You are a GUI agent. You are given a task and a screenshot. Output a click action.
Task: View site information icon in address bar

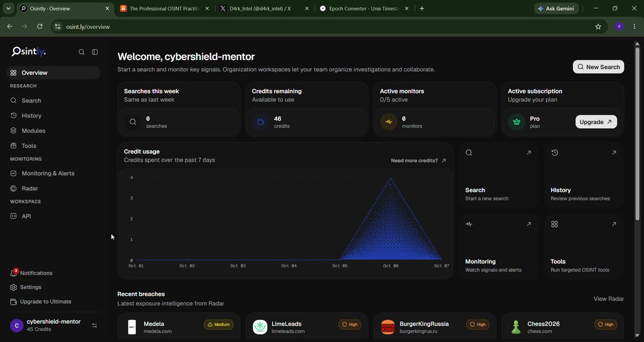click(58, 26)
